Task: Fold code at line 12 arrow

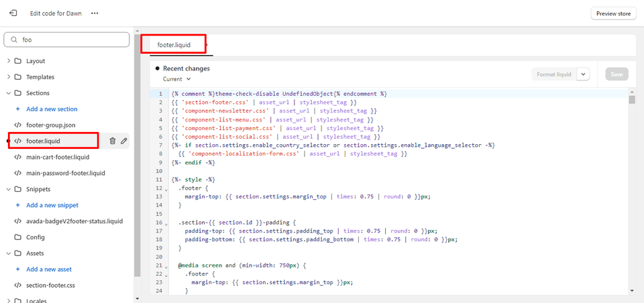Action: pyautogui.click(x=166, y=189)
